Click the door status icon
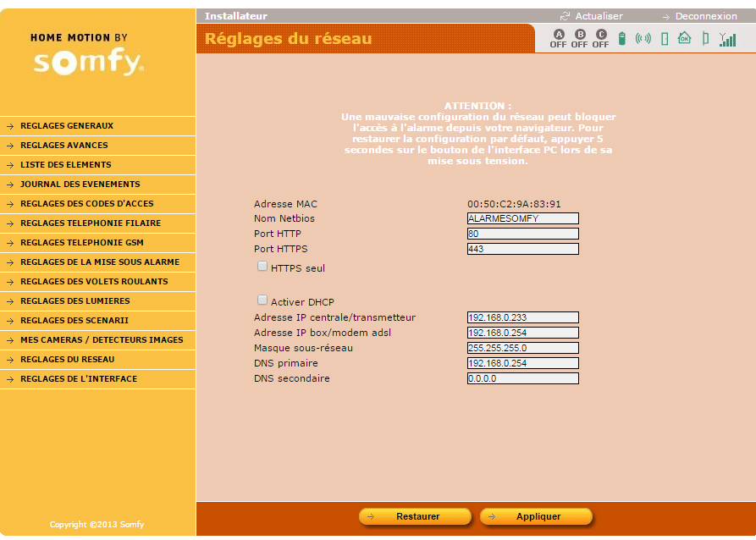The width and height of the screenshot is (756, 540). click(x=665, y=39)
